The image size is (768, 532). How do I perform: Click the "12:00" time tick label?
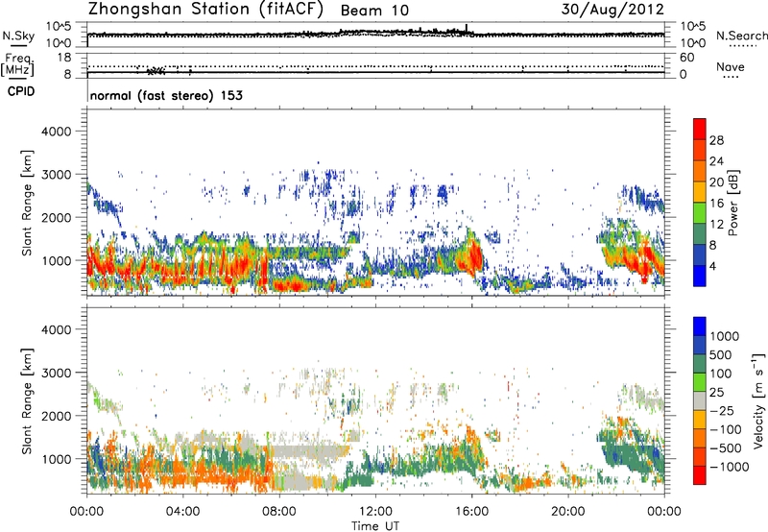click(375, 512)
